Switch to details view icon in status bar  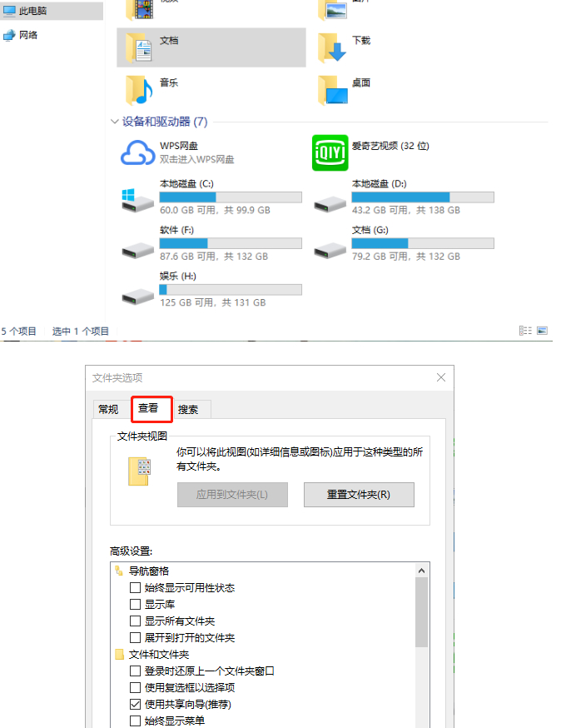pos(525,331)
